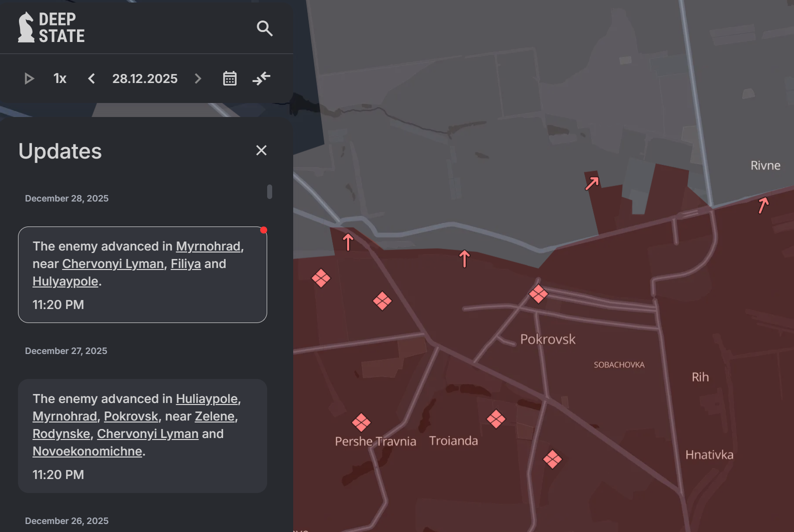The image size is (794, 532).
Task: Close the Updates panel
Action: [261, 150]
